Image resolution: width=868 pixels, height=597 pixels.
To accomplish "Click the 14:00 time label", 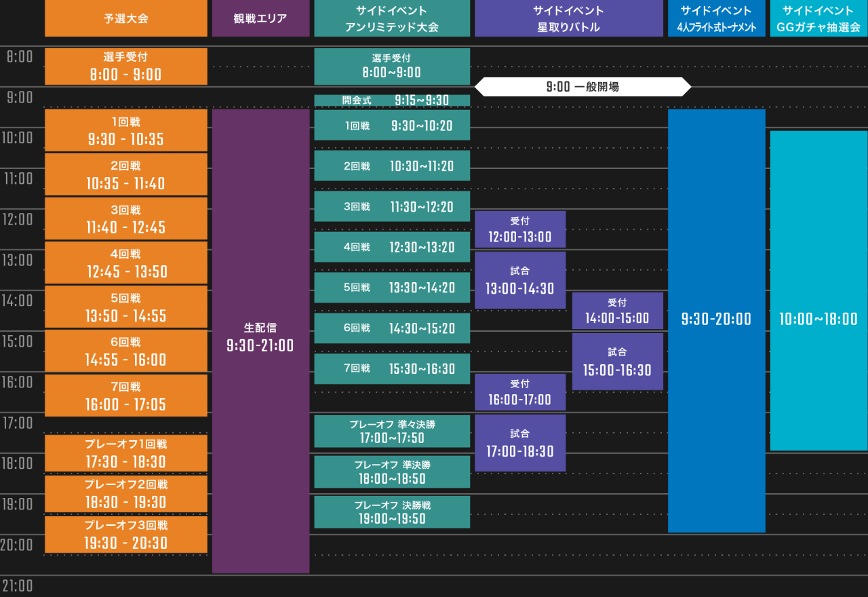I will coord(17,301).
